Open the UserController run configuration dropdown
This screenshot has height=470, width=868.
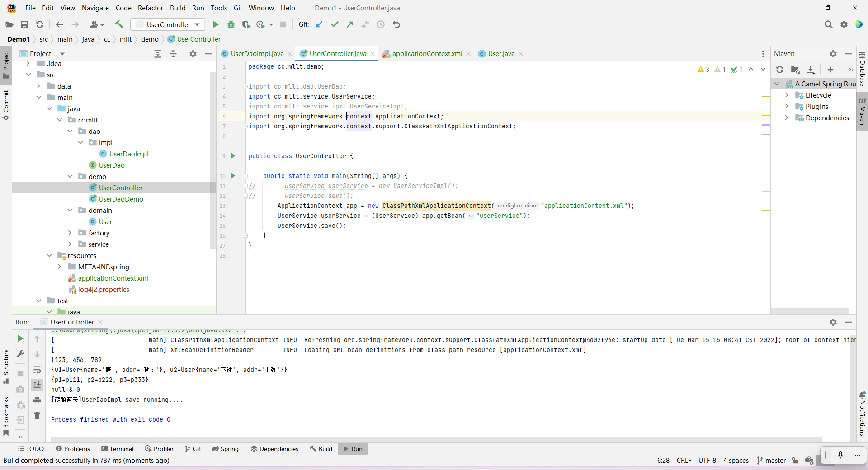[168, 24]
